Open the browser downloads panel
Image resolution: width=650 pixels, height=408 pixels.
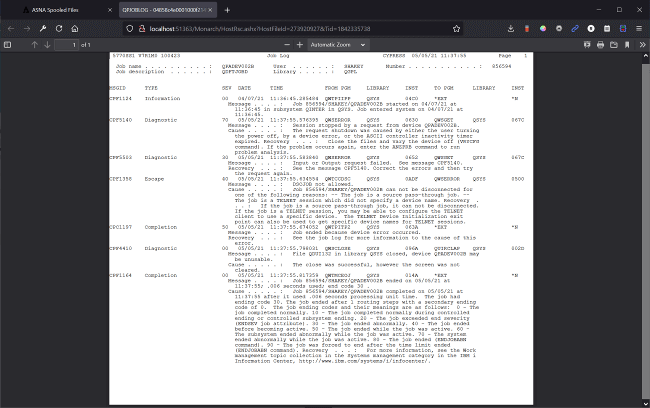click(x=511, y=29)
